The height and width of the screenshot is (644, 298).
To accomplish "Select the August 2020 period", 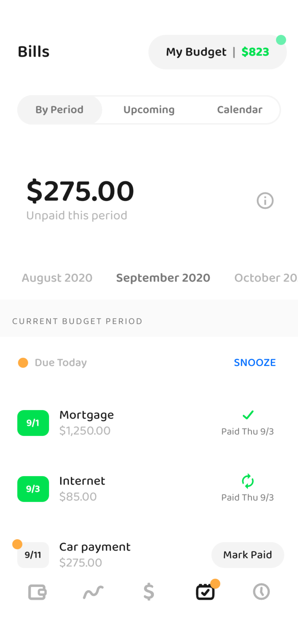I will click(57, 278).
